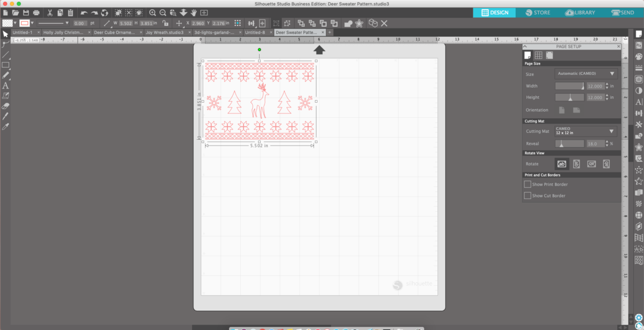Screen dimensions: 644x330
Task: Enable Show Print Border checkbox
Action: pos(527,184)
